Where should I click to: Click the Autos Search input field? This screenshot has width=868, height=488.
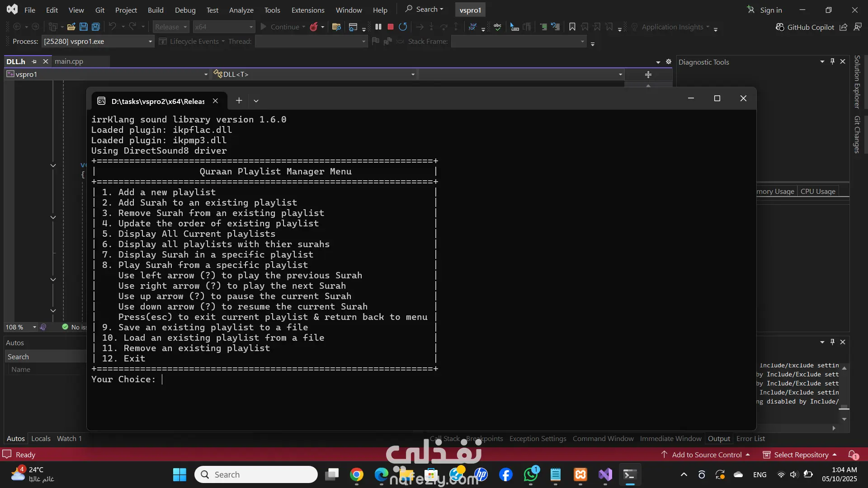coord(45,357)
